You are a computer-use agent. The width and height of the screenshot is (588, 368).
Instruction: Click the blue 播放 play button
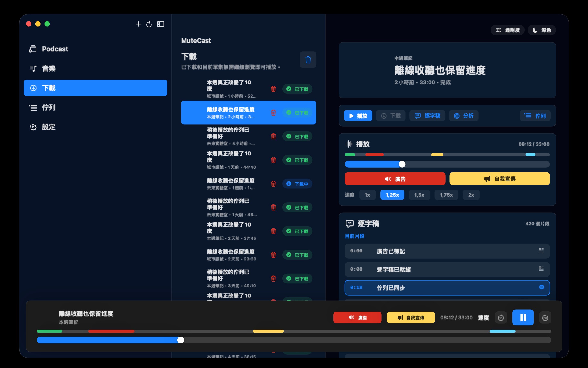coord(358,116)
